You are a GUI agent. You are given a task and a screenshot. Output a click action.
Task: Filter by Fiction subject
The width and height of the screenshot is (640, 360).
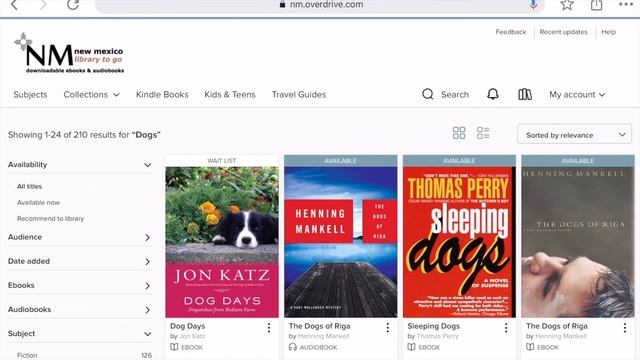27,356
